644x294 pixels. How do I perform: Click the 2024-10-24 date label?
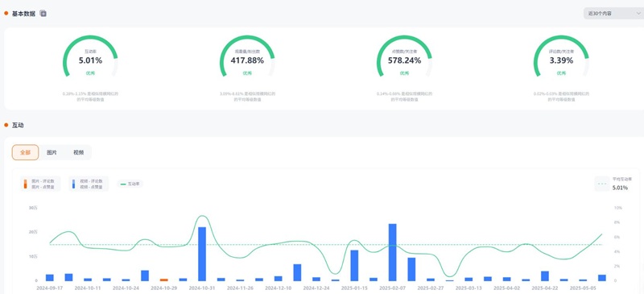coord(126,288)
